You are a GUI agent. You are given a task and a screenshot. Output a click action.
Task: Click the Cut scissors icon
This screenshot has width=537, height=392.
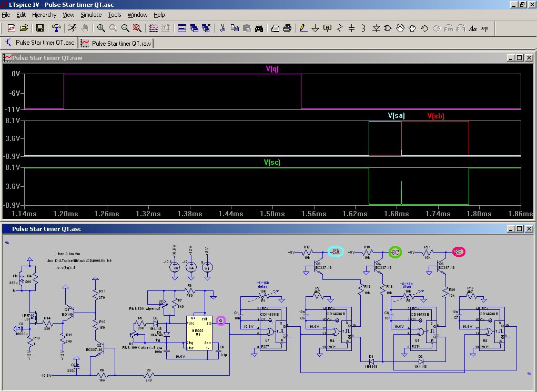click(222, 28)
